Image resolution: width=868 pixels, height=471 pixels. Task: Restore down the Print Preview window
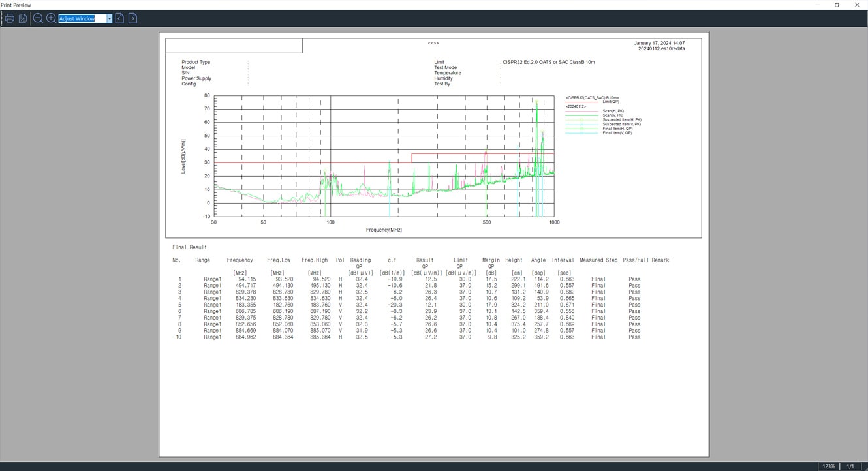click(x=837, y=5)
